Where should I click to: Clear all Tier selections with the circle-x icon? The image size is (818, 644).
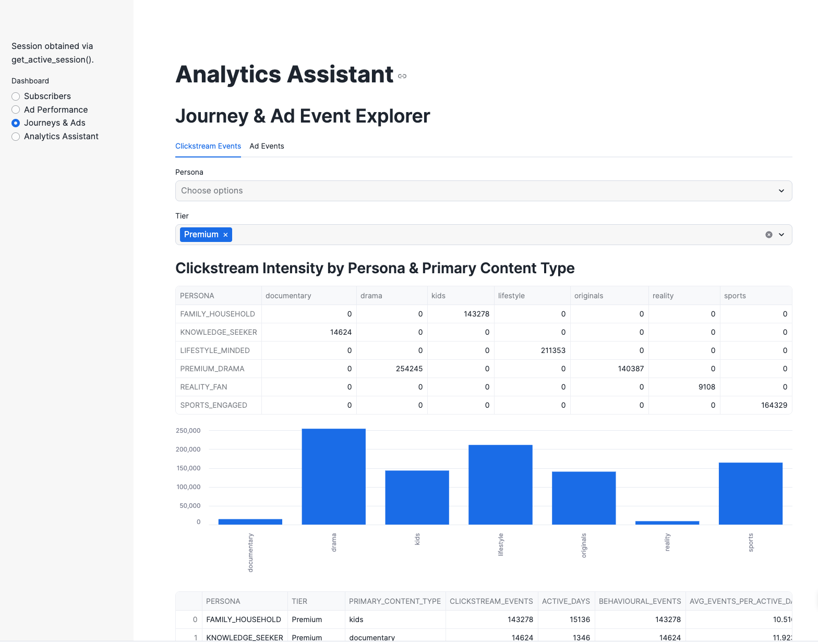[x=768, y=235]
